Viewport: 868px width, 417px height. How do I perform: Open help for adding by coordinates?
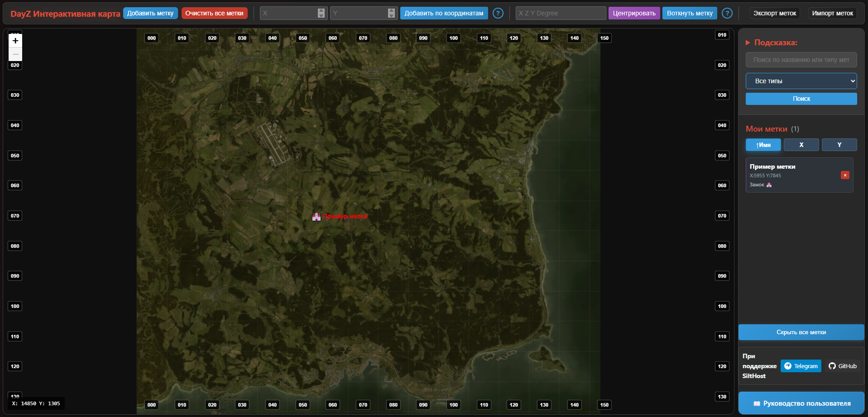(x=498, y=14)
